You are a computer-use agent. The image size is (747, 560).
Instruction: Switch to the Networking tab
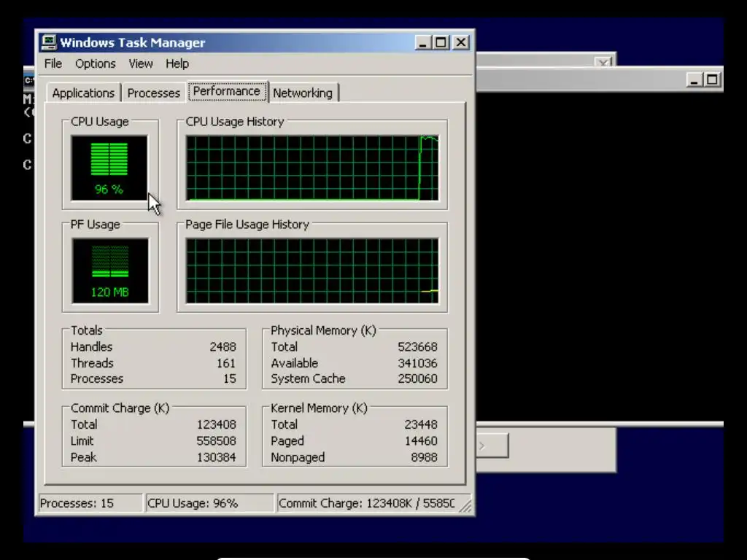303,93
